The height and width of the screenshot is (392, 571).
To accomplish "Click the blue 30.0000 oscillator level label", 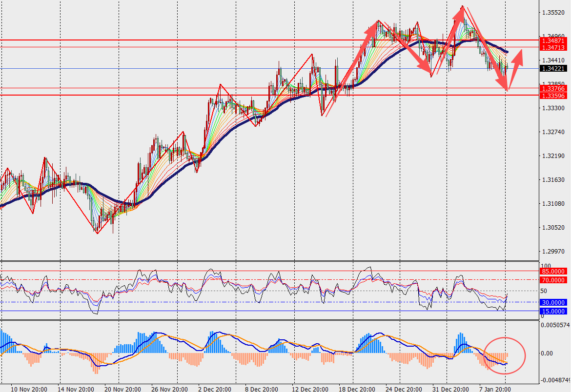I will point(552,302).
